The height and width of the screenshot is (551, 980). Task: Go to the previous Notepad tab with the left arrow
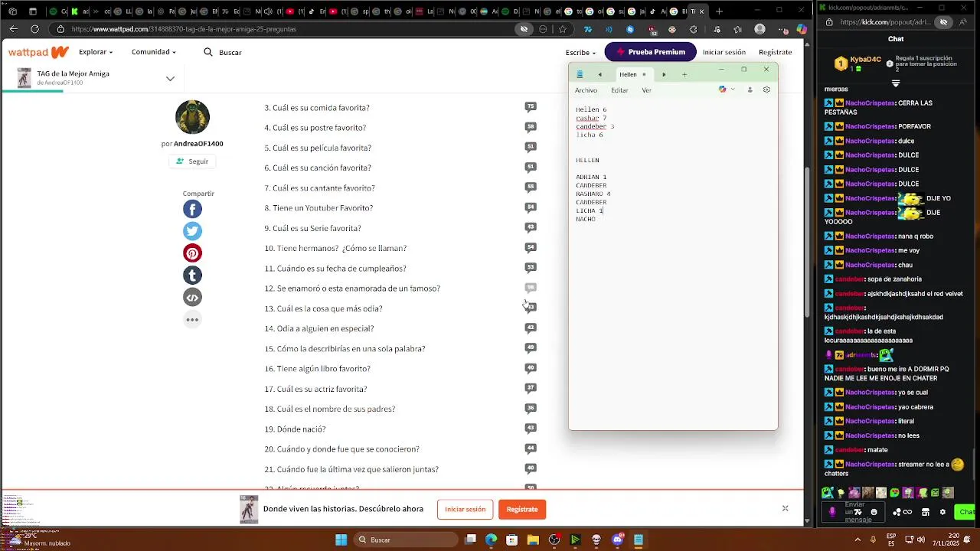click(x=599, y=74)
